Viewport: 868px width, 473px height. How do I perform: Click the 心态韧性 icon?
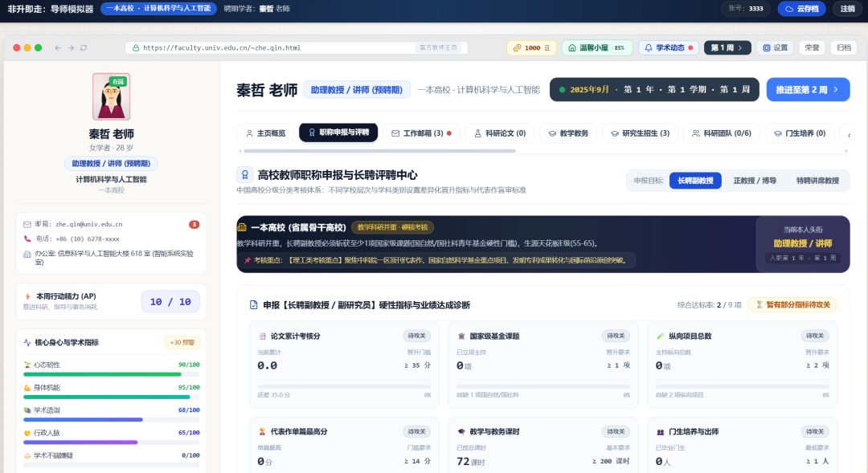(27, 365)
